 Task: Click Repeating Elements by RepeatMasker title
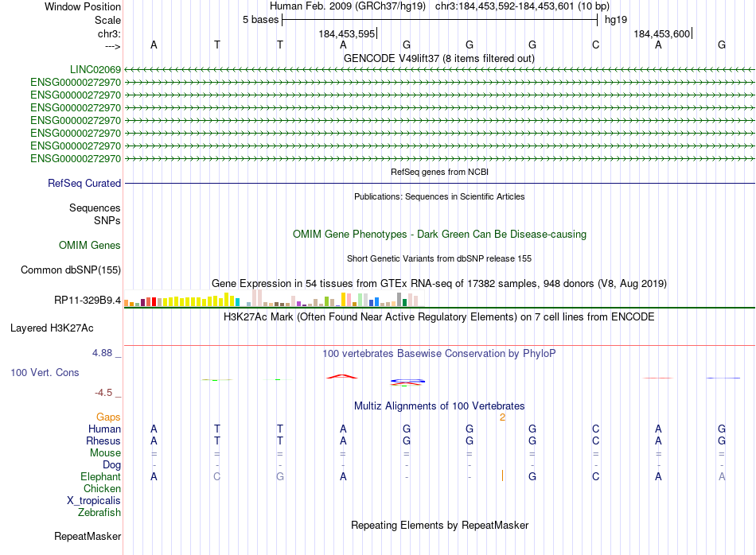pyautogui.click(x=439, y=525)
